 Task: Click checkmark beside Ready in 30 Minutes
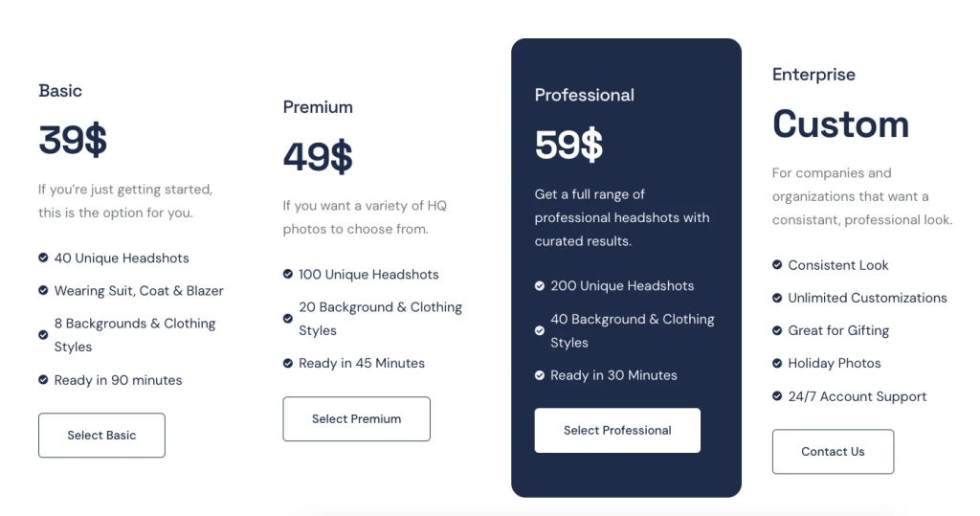(540, 375)
